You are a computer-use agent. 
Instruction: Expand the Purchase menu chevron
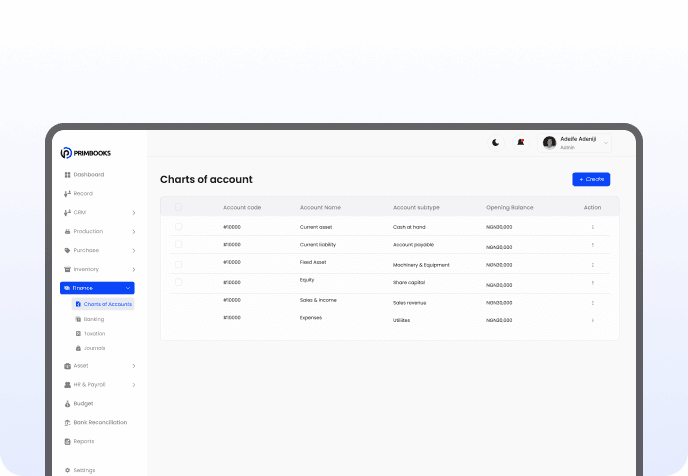[134, 251]
